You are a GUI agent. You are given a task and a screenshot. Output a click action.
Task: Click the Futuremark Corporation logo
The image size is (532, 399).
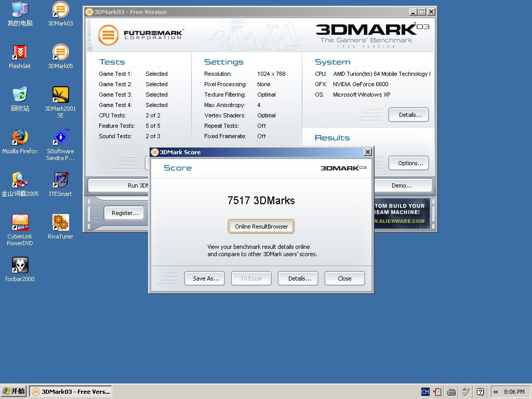click(x=141, y=35)
